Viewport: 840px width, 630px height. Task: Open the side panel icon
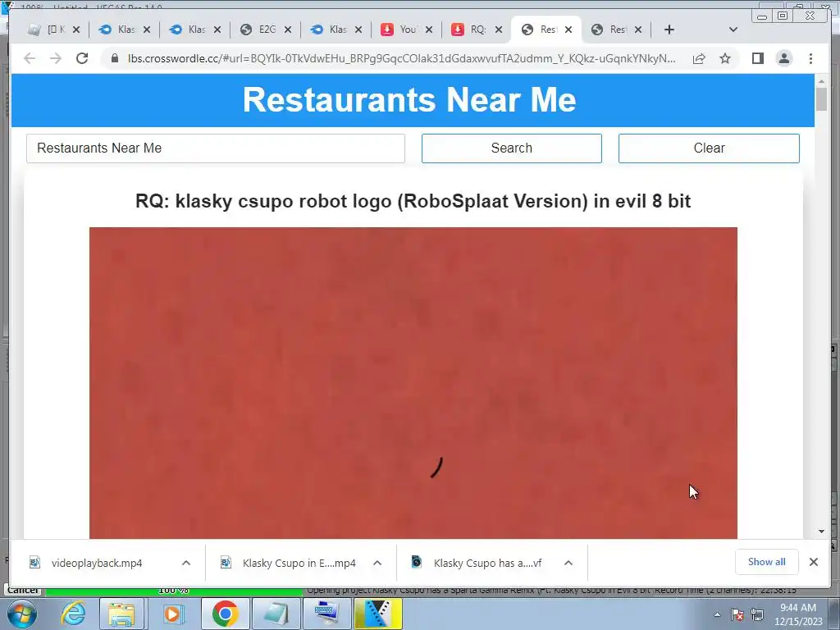(757, 58)
